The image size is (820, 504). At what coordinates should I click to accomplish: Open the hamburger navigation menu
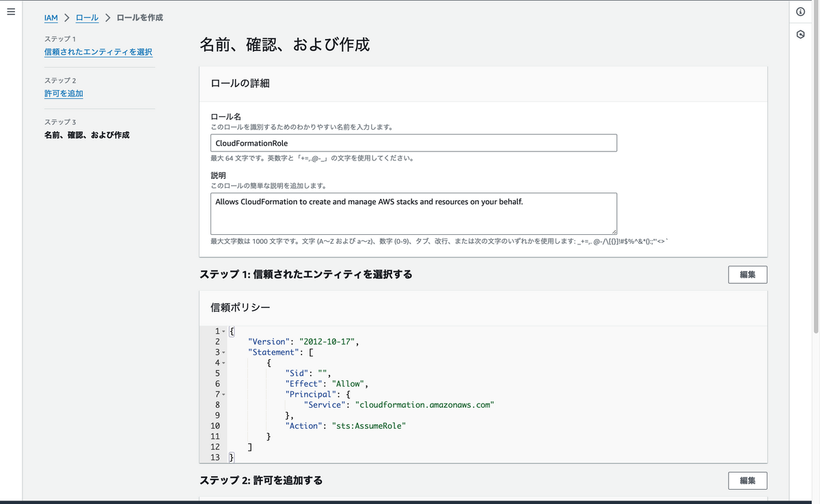point(10,12)
